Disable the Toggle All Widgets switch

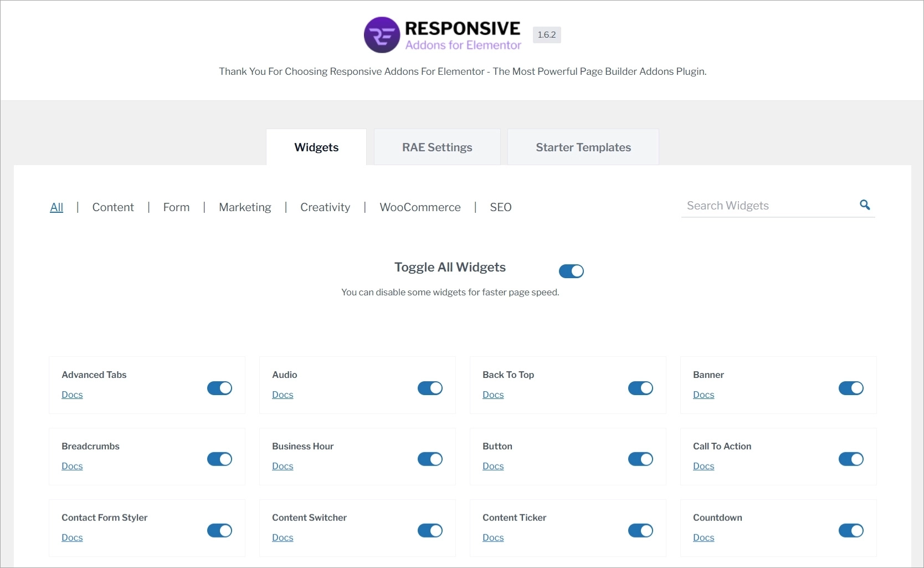pyautogui.click(x=571, y=271)
